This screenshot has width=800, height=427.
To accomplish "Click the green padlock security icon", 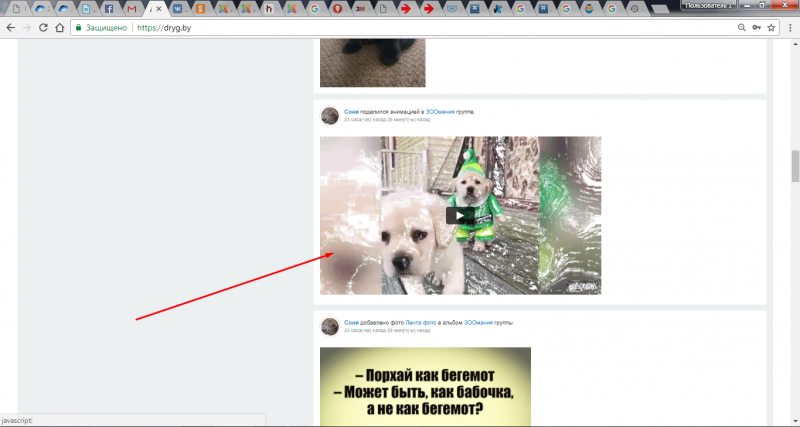I will (x=80, y=28).
